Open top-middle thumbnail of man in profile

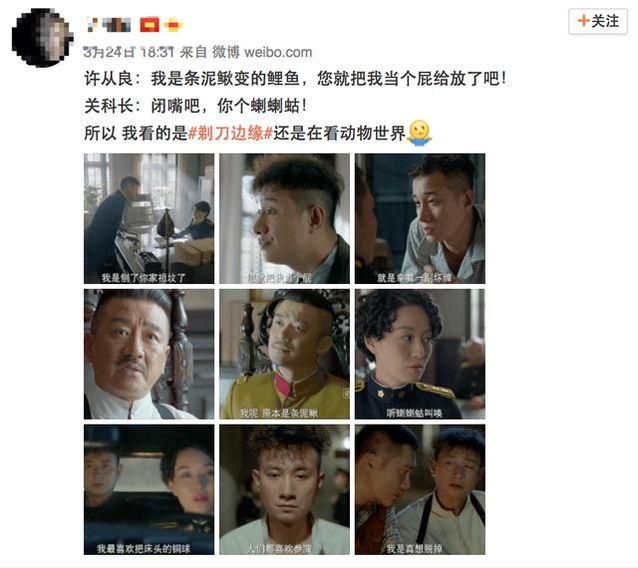(x=284, y=218)
